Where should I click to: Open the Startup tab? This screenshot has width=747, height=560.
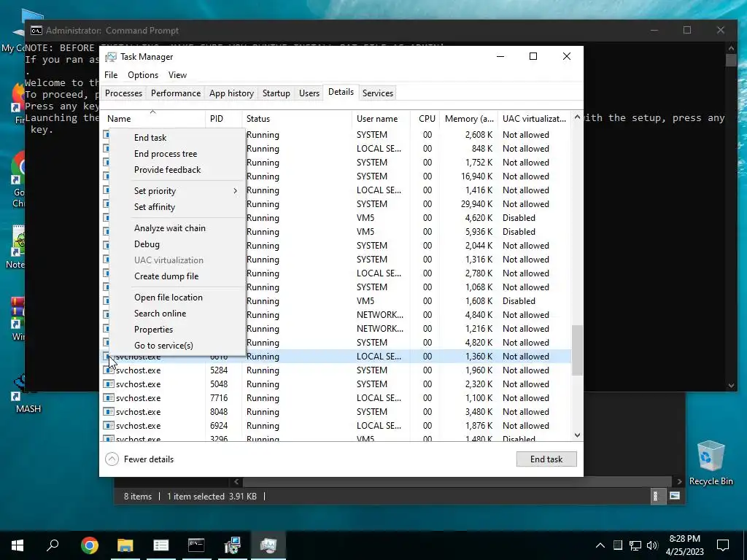pos(276,93)
